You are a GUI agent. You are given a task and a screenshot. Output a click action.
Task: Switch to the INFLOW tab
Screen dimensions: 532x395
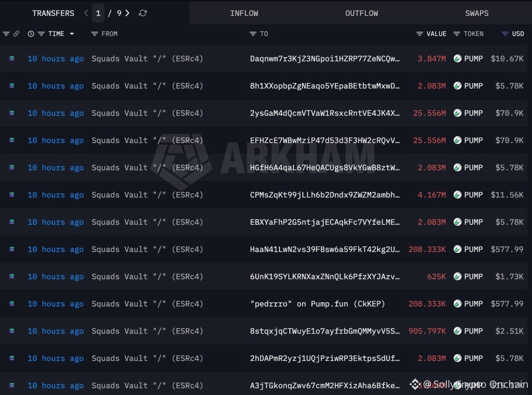244,13
